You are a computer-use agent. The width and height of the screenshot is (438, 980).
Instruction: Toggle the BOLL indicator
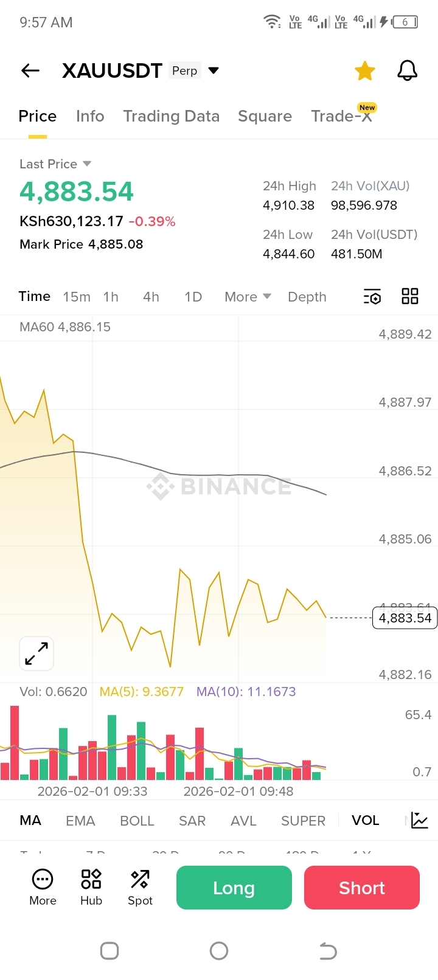pyautogui.click(x=137, y=821)
